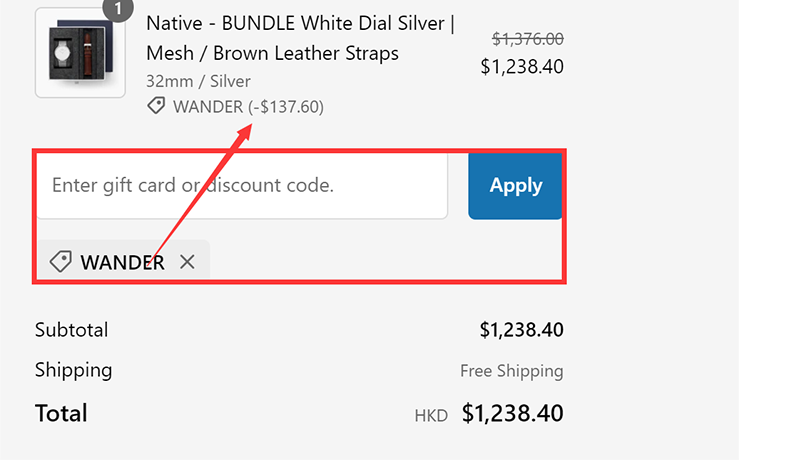Image resolution: width=800 pixels, height=460 pixels.
Task: Click the Total amount $1,238.40
Action: click(513, 413)
